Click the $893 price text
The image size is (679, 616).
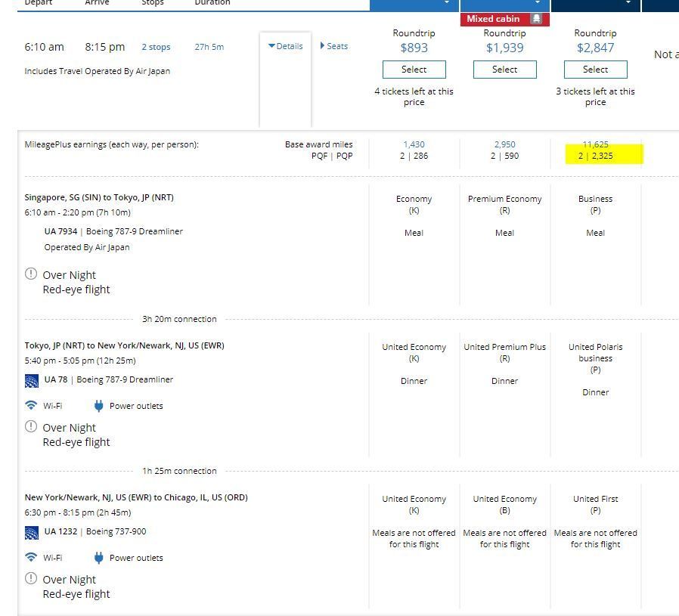[x=414, y=48]
